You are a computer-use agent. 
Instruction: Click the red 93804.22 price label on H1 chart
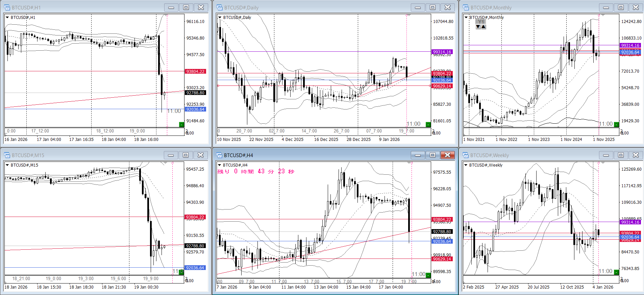pyautogui.click(x=195, y=71)
